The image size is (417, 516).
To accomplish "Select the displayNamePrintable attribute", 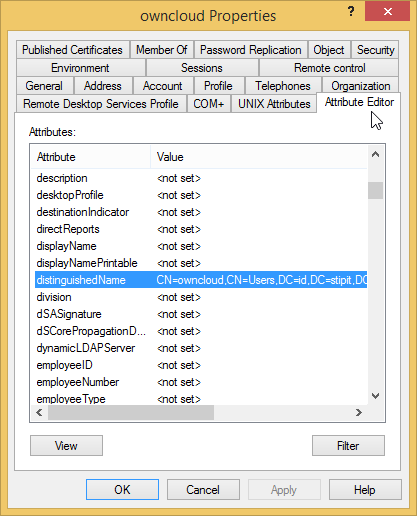I will click(x=201, y=263).
